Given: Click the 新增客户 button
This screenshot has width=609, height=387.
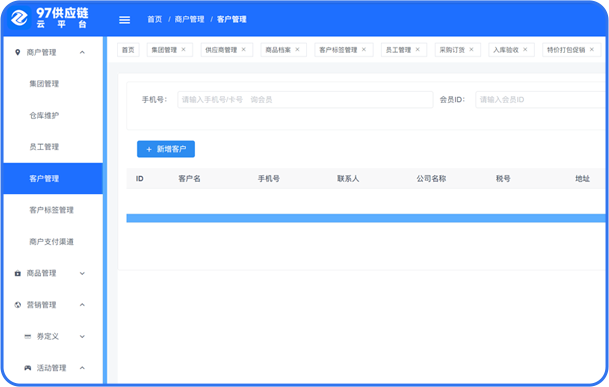Looking at the screenshot, I should [166, 149].
